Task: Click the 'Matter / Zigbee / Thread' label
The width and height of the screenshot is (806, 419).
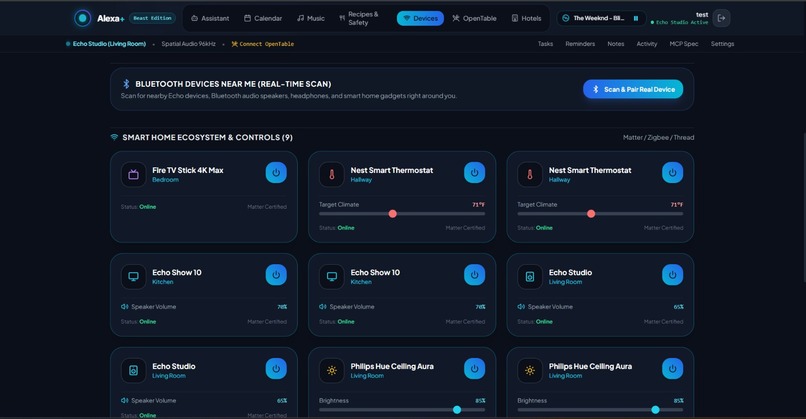Action: coord(658,137)
